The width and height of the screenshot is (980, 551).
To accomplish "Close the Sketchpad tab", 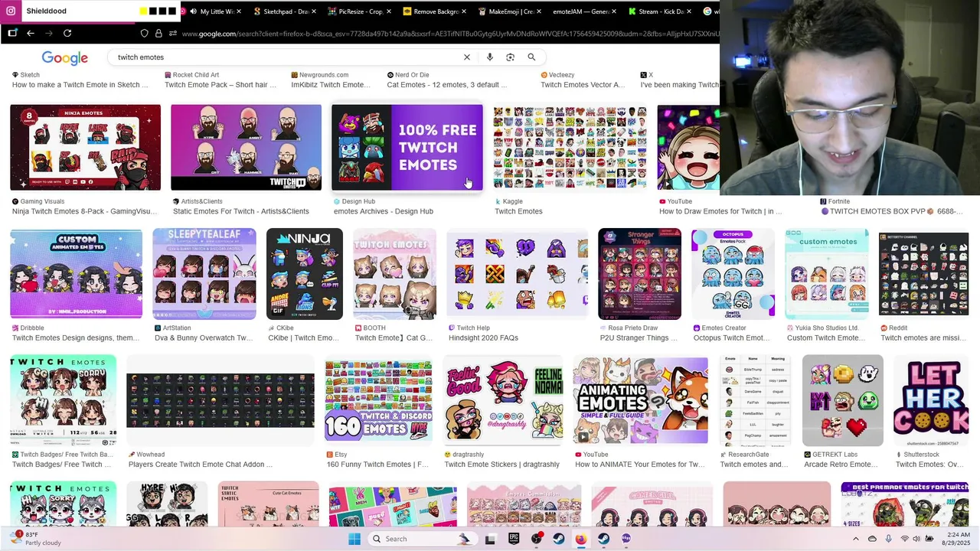I will [x=314, y=11].
